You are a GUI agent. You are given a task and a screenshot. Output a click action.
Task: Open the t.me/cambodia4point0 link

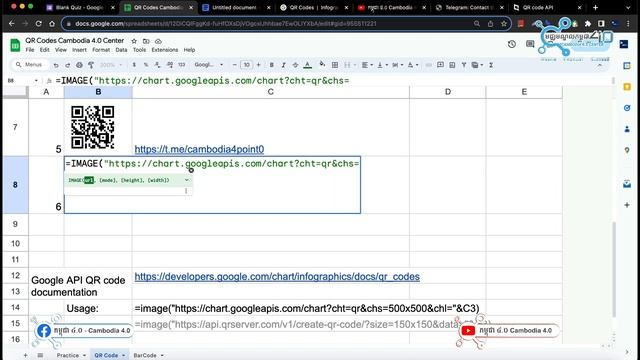coord(199,149)
